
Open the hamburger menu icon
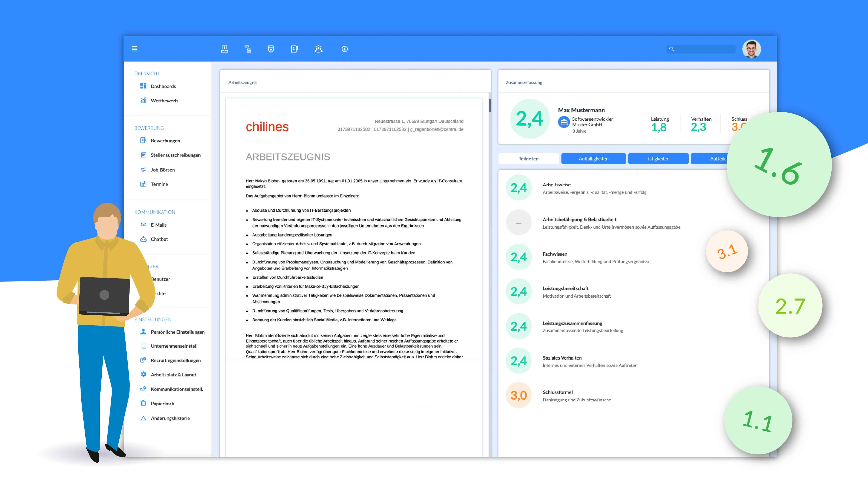(134, 49)
